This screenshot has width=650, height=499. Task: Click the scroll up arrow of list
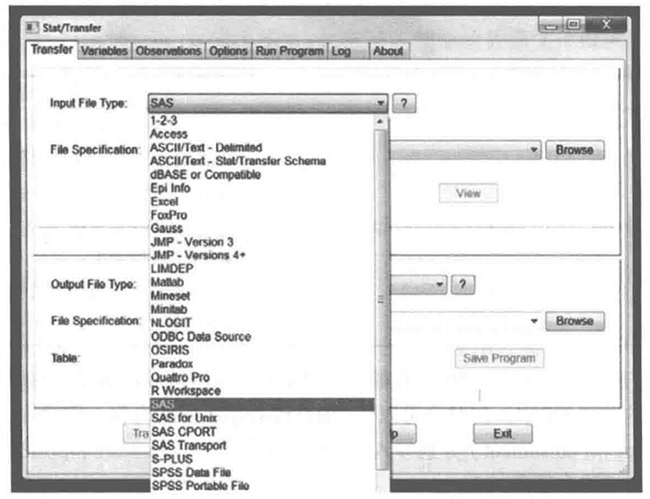point(380,121)
